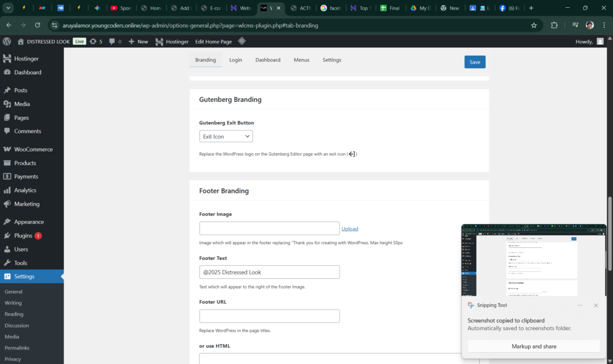Click the WordPress logo in admin bar
This screenshot has height=364, width=613.
pos(7,41)
